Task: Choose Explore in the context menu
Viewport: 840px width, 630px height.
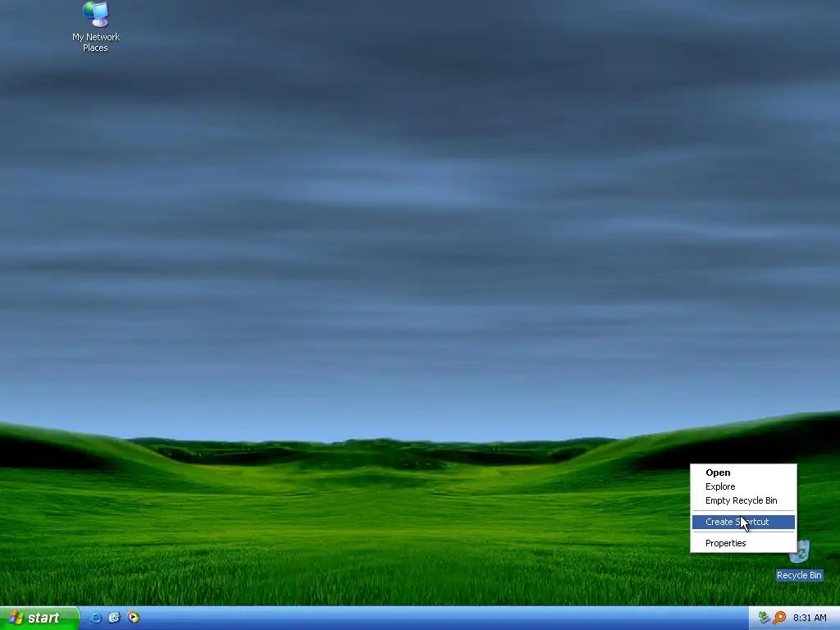Action: [x=743, y=486]
